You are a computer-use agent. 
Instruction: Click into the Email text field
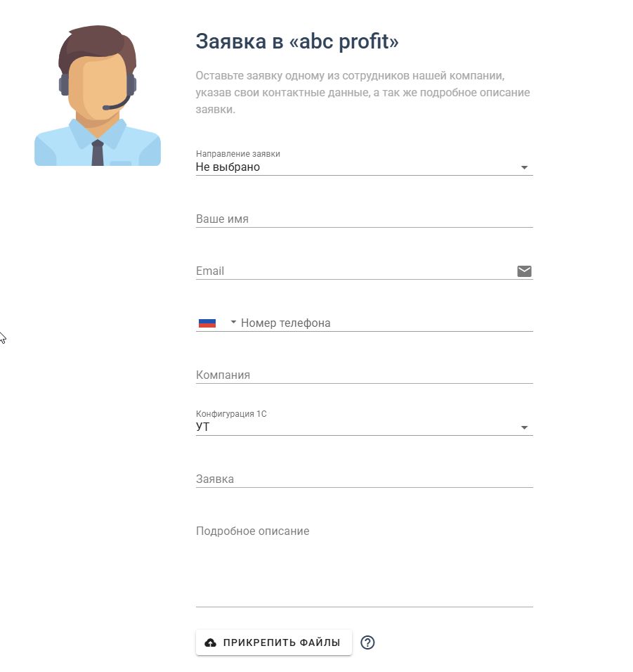[351, 271]
